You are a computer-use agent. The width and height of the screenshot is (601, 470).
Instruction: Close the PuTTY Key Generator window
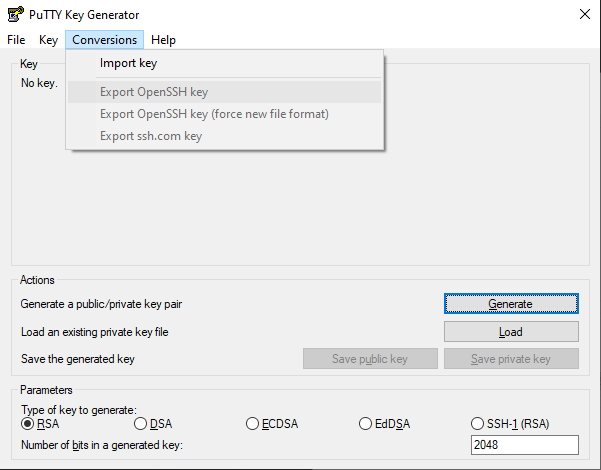pos(585,15)
